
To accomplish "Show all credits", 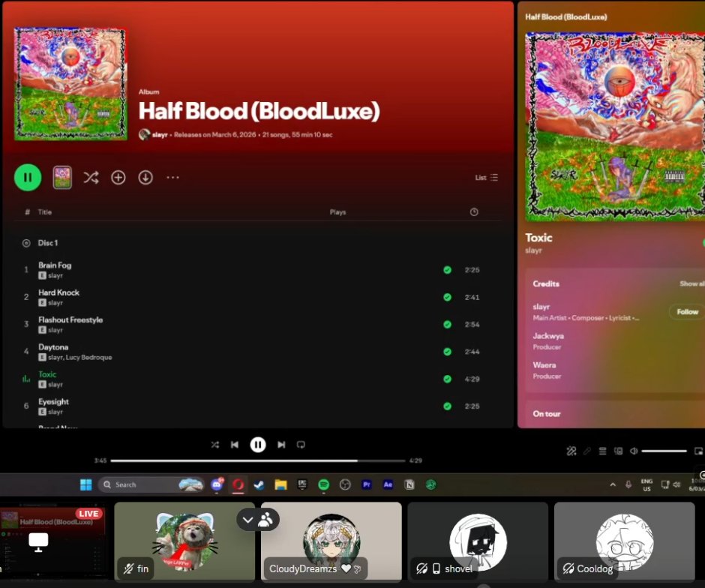I will point(691,283).
